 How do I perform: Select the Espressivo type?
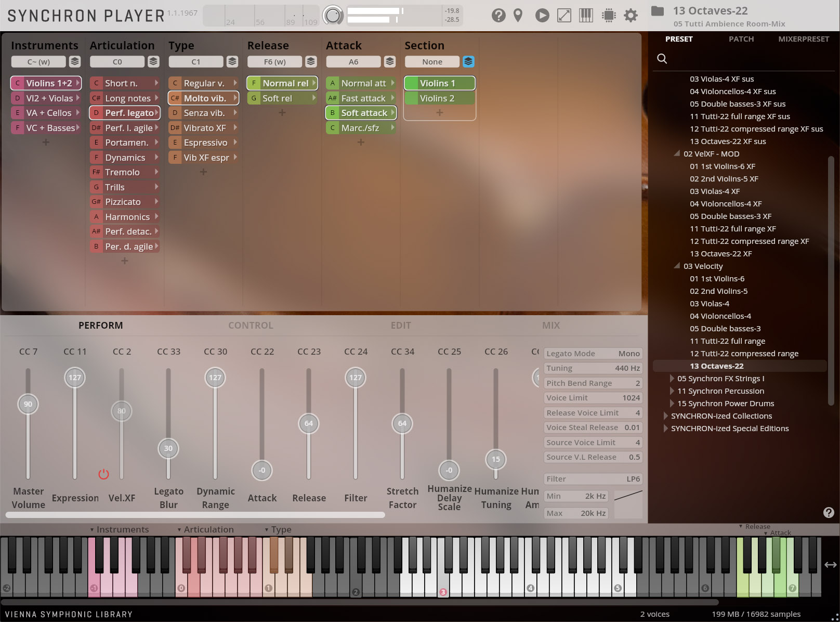coord(203,142)
